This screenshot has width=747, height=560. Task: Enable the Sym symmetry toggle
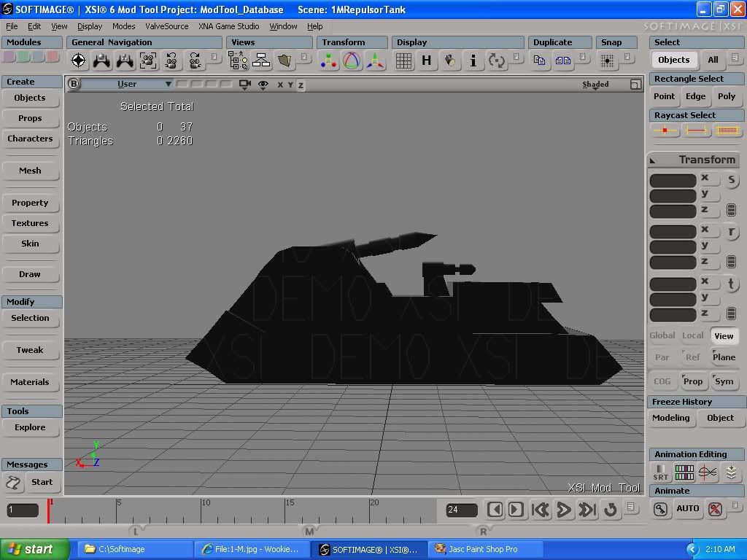[x=724, y=381]
